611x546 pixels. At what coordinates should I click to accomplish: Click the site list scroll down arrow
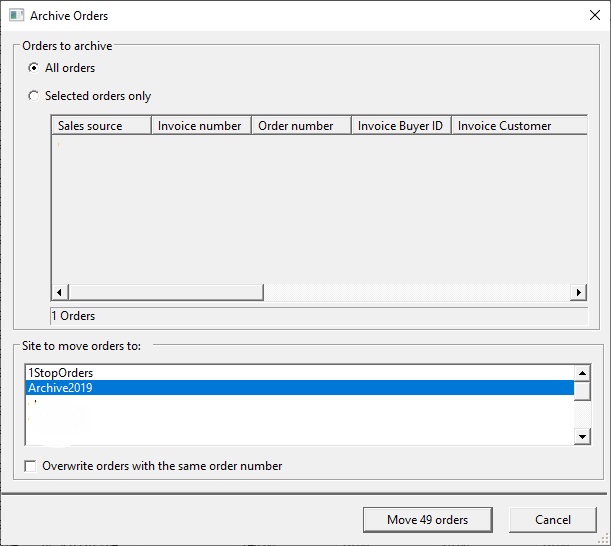click(x=583, y=436)
